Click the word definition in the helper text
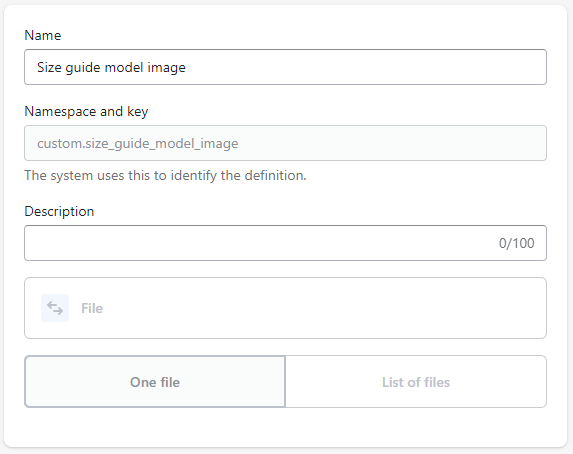The height and width of the screenshot is (454, 573). point(275,175)
